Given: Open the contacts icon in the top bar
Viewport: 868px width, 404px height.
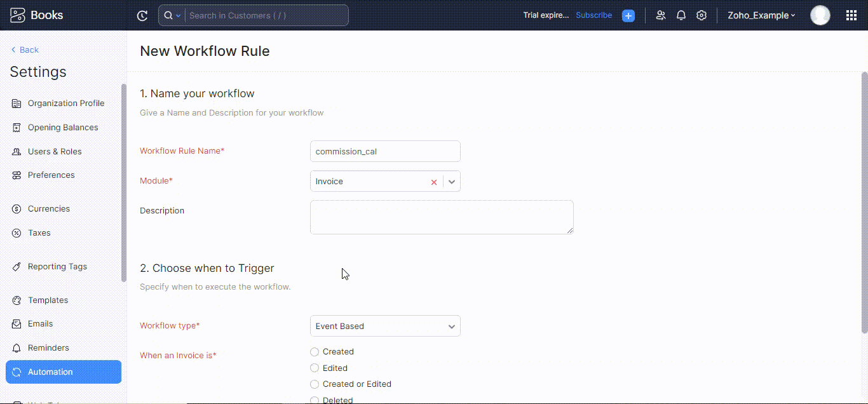Looking at the screenshot, I should click(661, 15).
